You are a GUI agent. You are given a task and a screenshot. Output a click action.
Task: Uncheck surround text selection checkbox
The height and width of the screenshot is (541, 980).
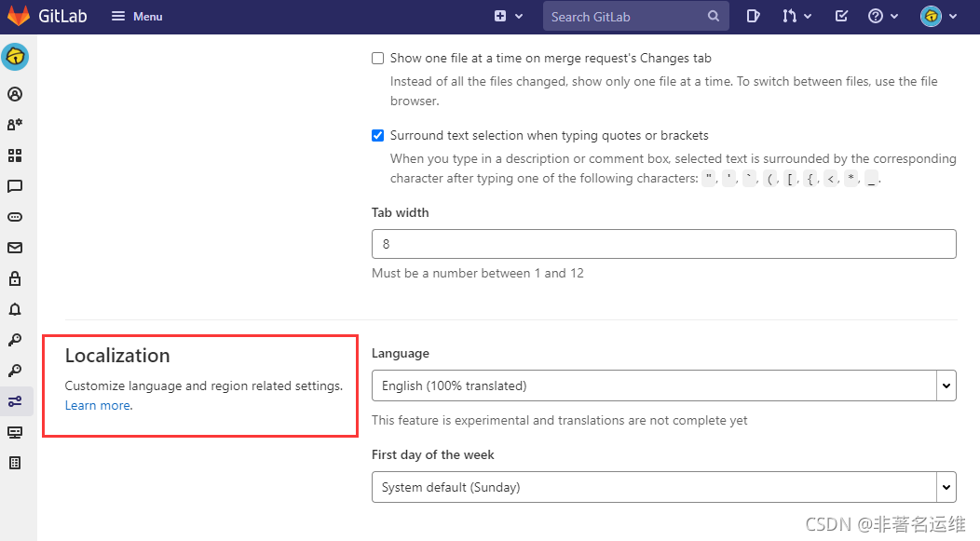pyautogui.click(x=377, y=136)
